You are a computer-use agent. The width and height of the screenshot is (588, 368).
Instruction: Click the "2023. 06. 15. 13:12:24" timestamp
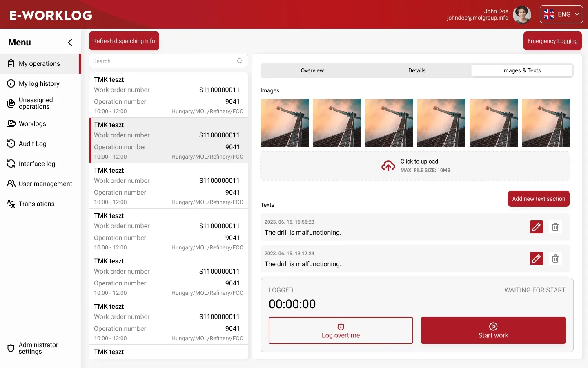tap(290, 254)
